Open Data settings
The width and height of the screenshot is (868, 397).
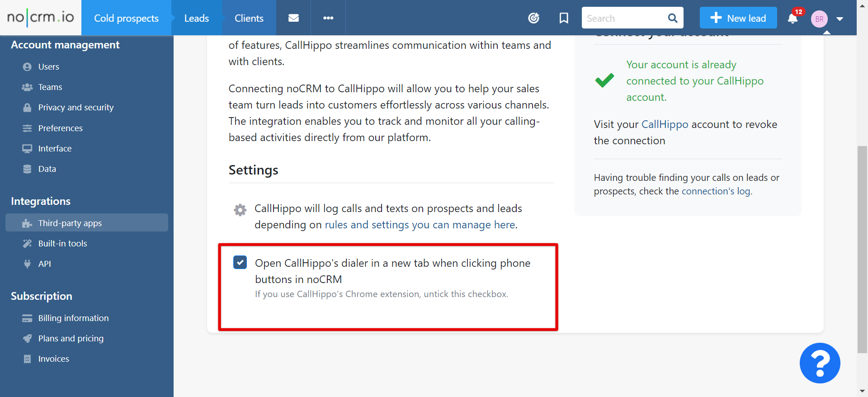[x=47, y=169]
